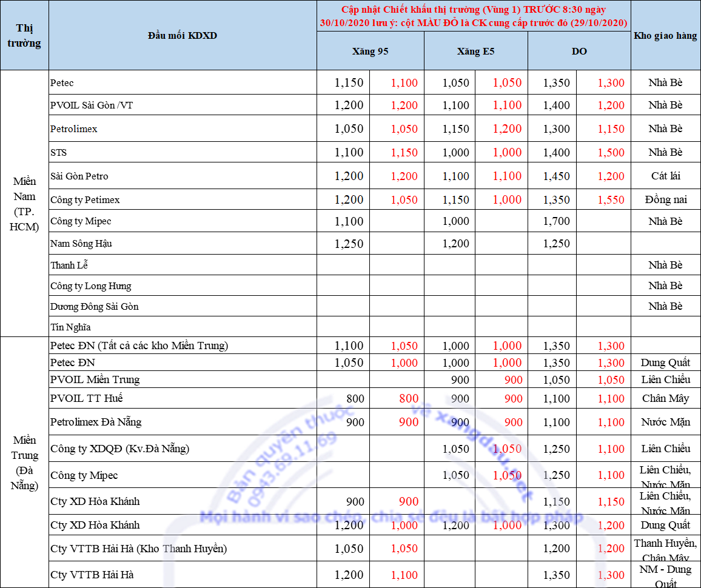Image resolution: width=701 pixels, height=588 pixels.
Task: Select the 'Thanh Huyền, Chân Mây' warehouse cell
Action: pyautogui.click(x=665, y=548)
